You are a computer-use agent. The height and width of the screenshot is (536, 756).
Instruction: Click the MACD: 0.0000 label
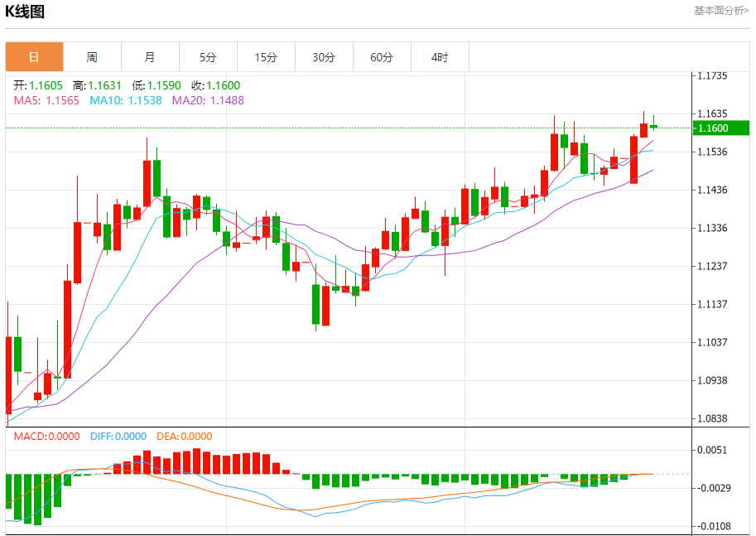(x=46, y=437)
